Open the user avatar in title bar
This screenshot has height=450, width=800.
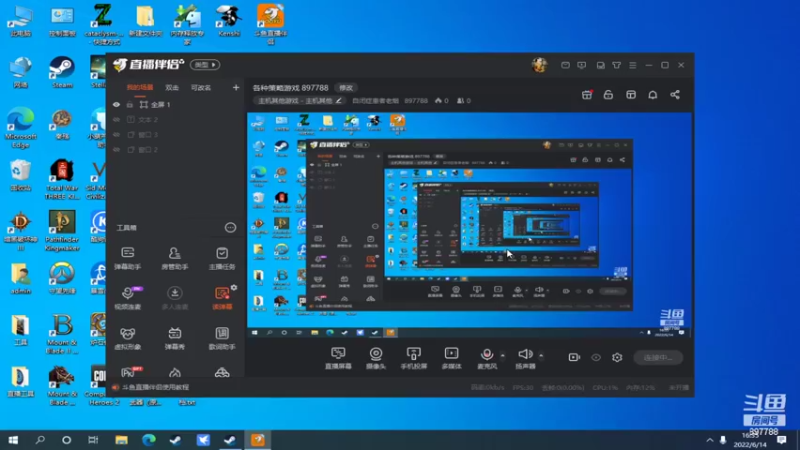coord(539,65)
